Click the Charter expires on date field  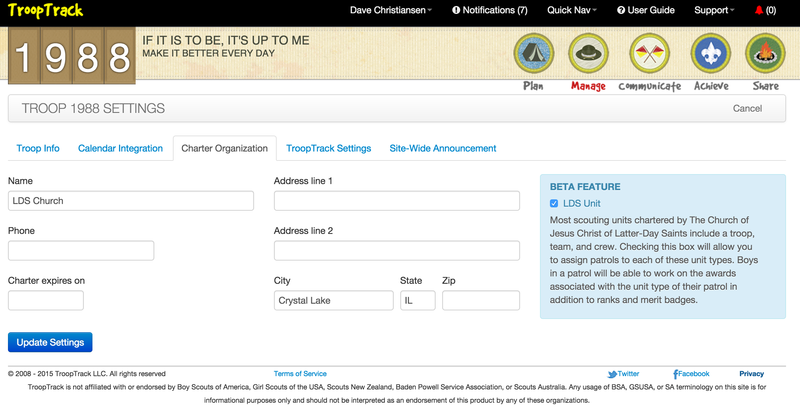click(x=46, y=301)
